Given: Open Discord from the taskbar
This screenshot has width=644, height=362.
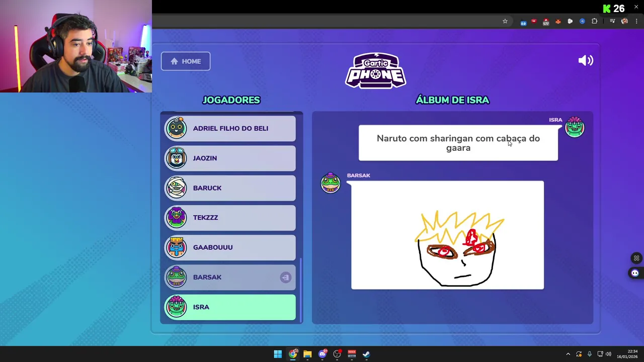Looking at the screenshot, I should click(322, 354).
